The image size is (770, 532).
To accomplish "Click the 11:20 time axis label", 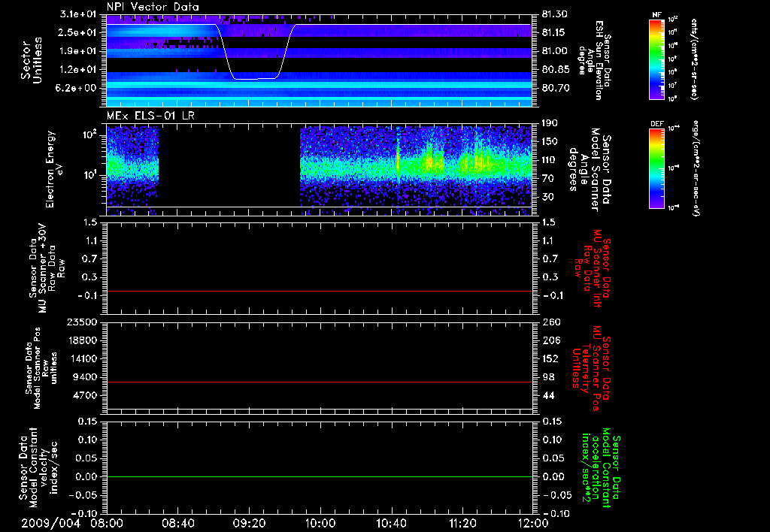I will click(462, 523).
